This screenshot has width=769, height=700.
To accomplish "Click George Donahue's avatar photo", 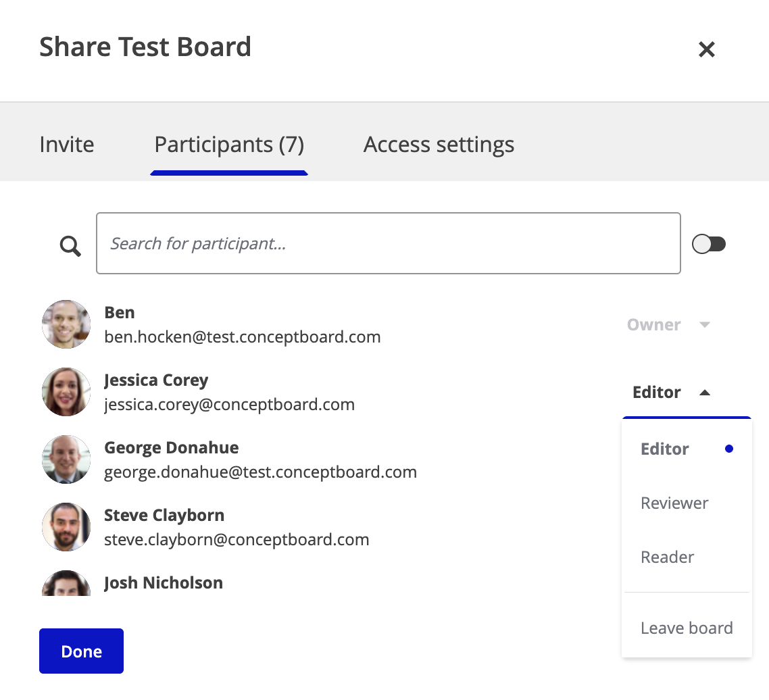I will (66, 459).
